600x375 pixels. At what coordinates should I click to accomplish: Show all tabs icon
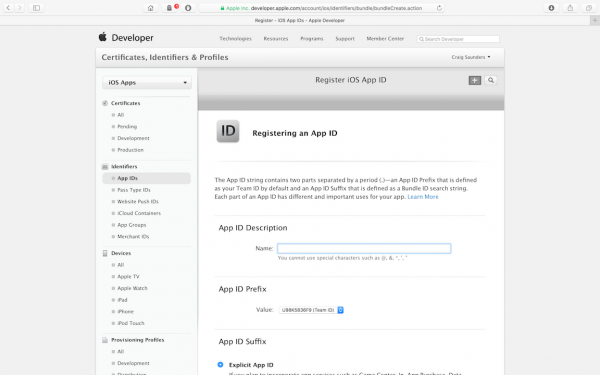[589, 8]
